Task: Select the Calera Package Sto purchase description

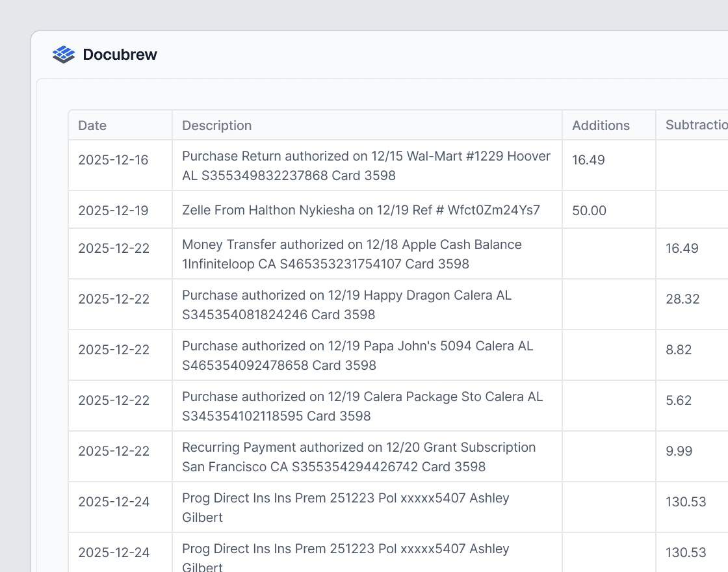Action: tap(363, 406)
